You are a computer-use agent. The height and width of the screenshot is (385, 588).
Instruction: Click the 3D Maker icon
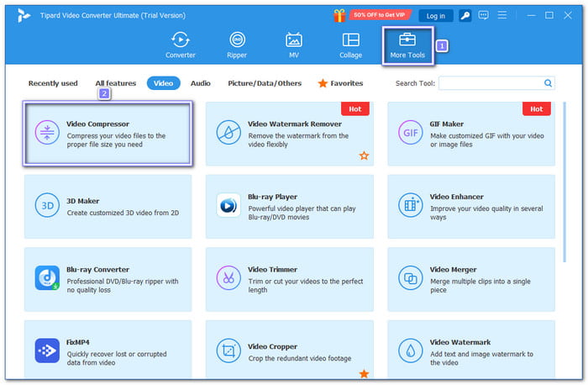point(47,205)
